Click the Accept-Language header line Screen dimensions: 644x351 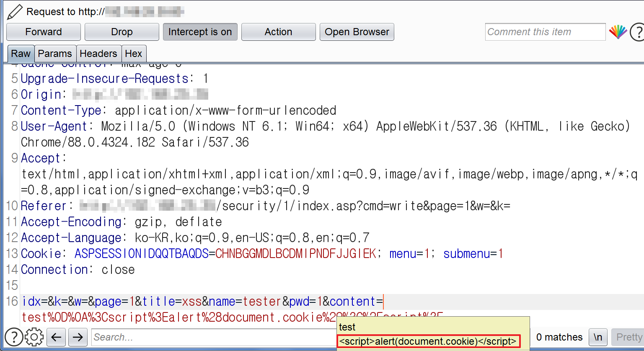coord(195,238)
